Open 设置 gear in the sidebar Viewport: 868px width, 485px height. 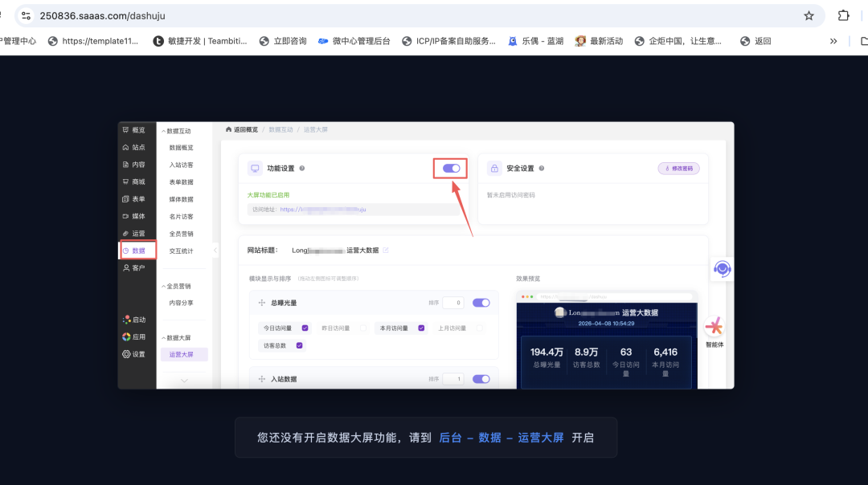click(127, 354)
